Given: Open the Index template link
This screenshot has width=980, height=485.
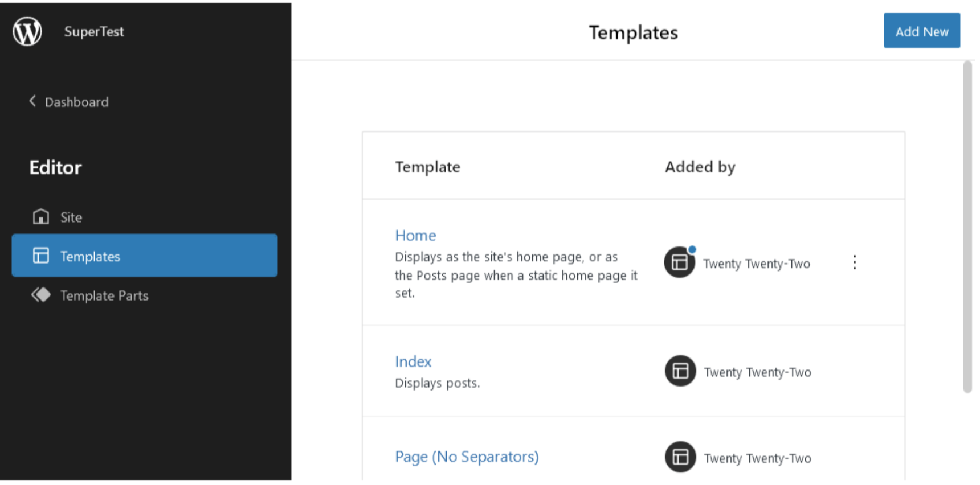Looking at the screenshot, I should pyautogui.click(x=413, y=362).
